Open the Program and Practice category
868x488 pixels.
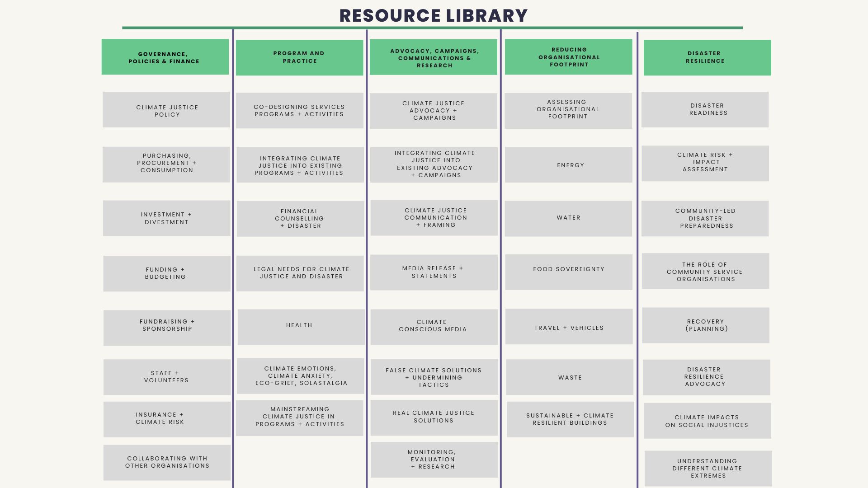299,57
